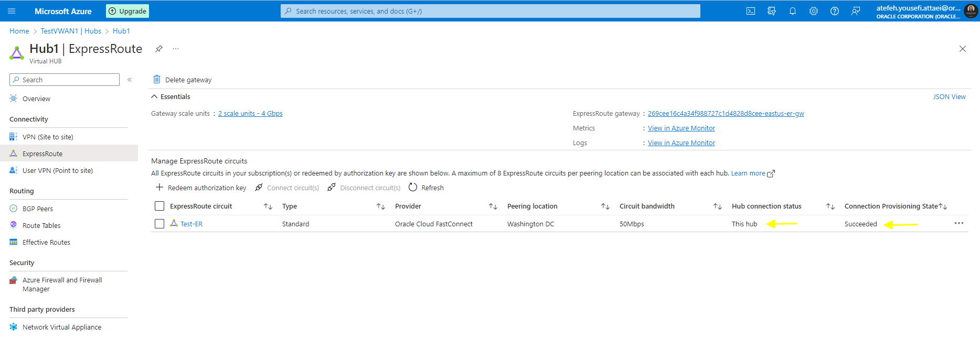Collapse the left navigation menu

coord(130,80)
